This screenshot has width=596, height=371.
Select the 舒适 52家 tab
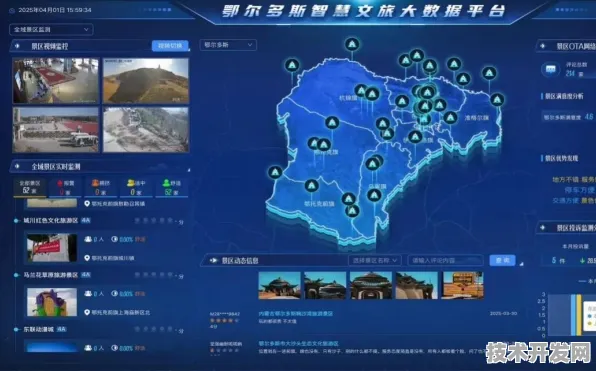(x=171, y=187)
